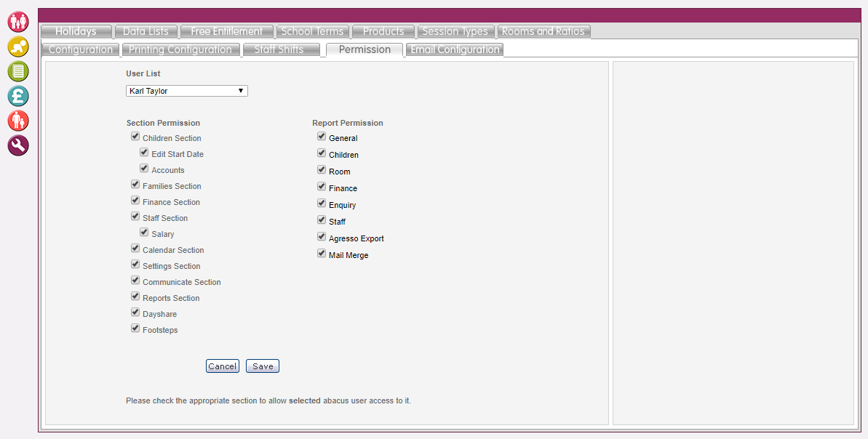Switch to the Configuration tab
868x439 pixels.
tap(80, 49)
